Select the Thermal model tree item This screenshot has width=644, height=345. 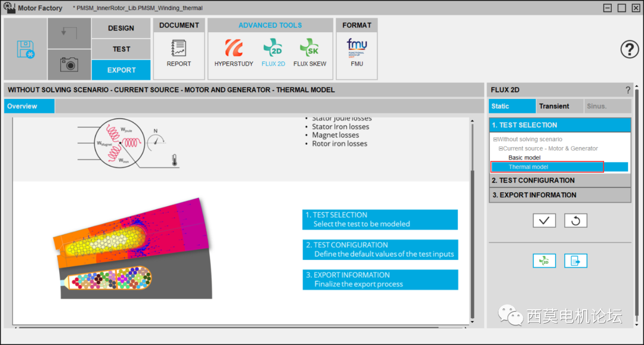[560, 167]
